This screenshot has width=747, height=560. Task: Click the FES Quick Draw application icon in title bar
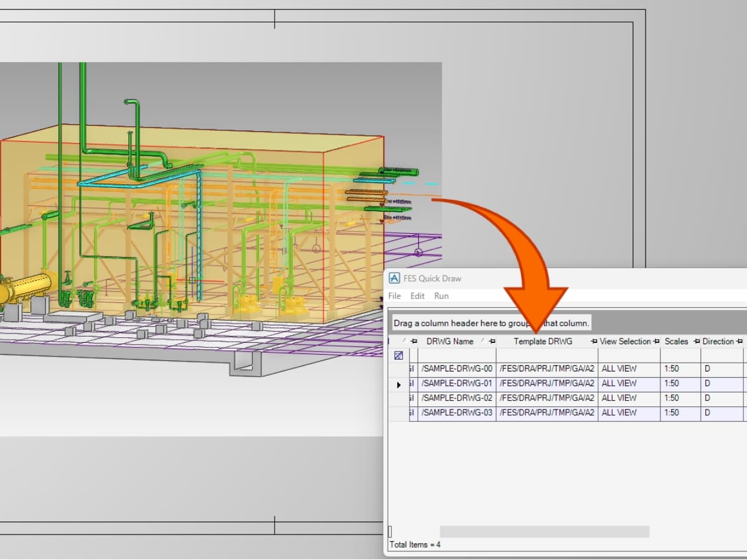(394, 278)
